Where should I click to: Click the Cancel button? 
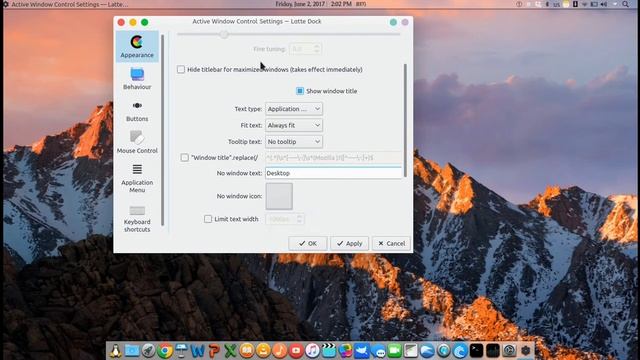click(x=391, y=243)
